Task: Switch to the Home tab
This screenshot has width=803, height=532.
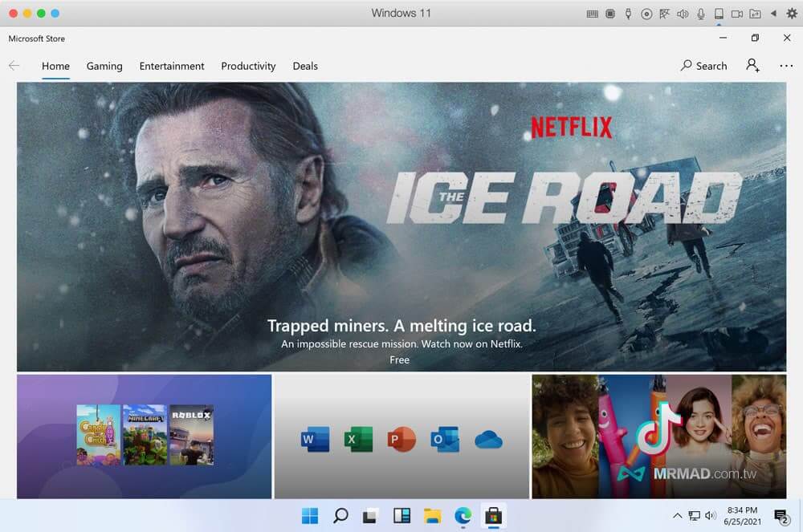Action: (56, 66)
